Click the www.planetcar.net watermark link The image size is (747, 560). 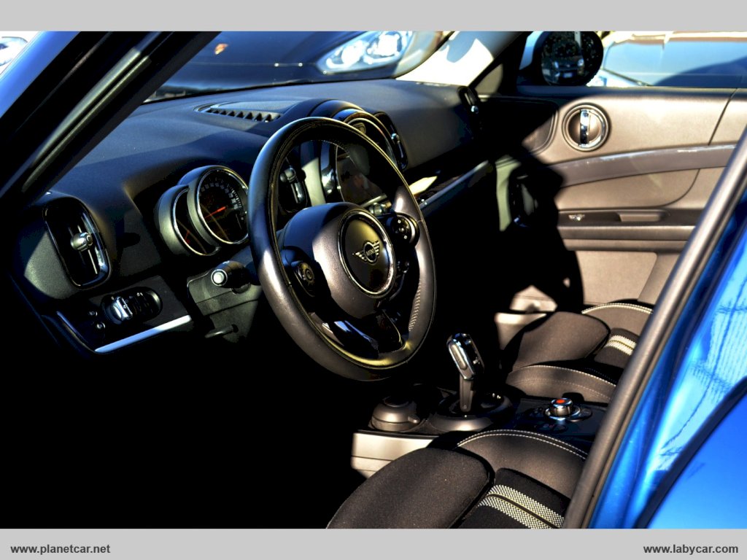click(61, 548)
